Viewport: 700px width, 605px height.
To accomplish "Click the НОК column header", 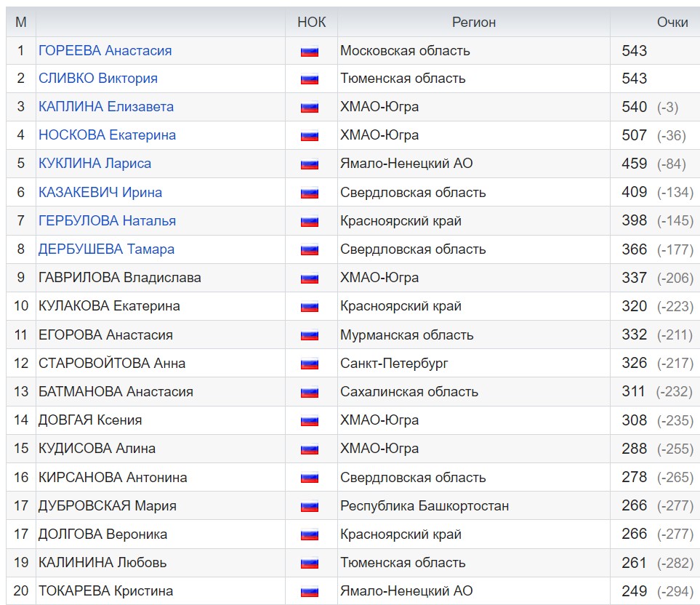I will click(x=311, y=23).
